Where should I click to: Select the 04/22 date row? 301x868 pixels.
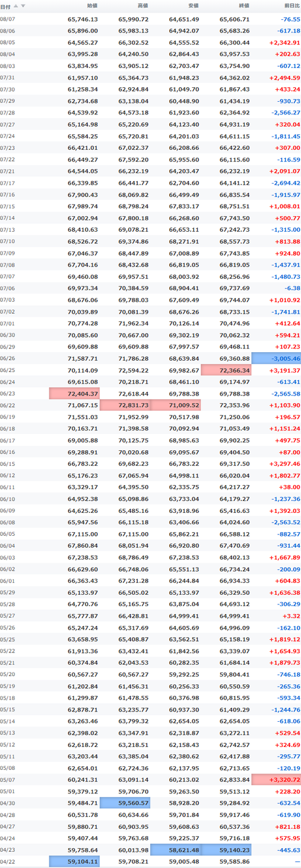(150, 861)
